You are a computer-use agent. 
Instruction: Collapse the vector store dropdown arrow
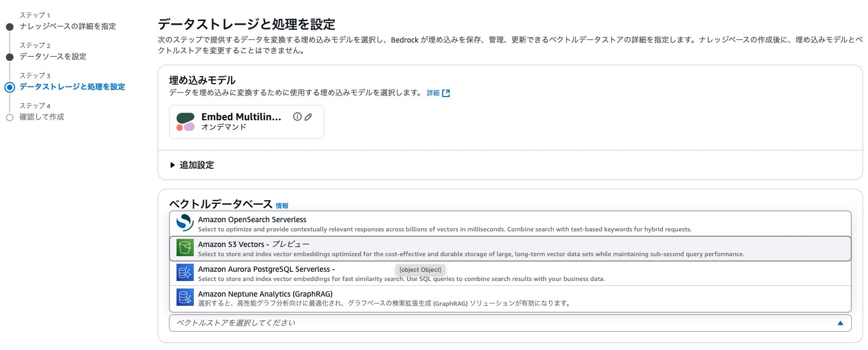tap(840, 323)
